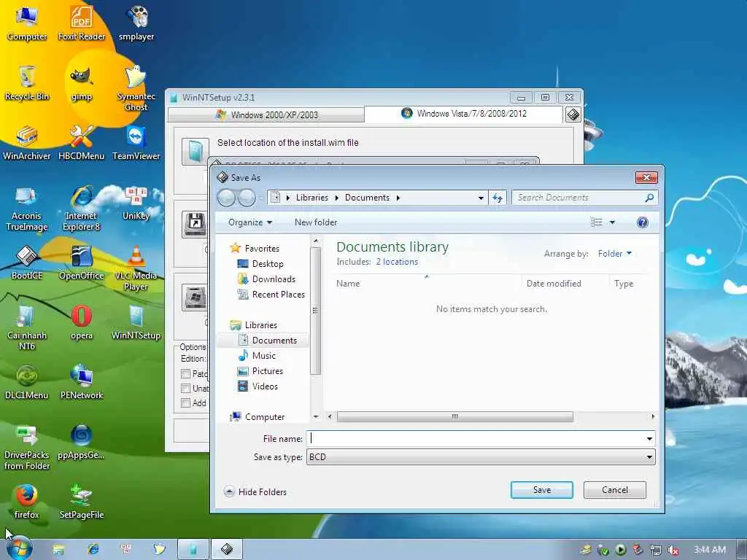Launch Acronis TrueImage shortcut
This screenshot has height=560, width=747.
point(27,208)
